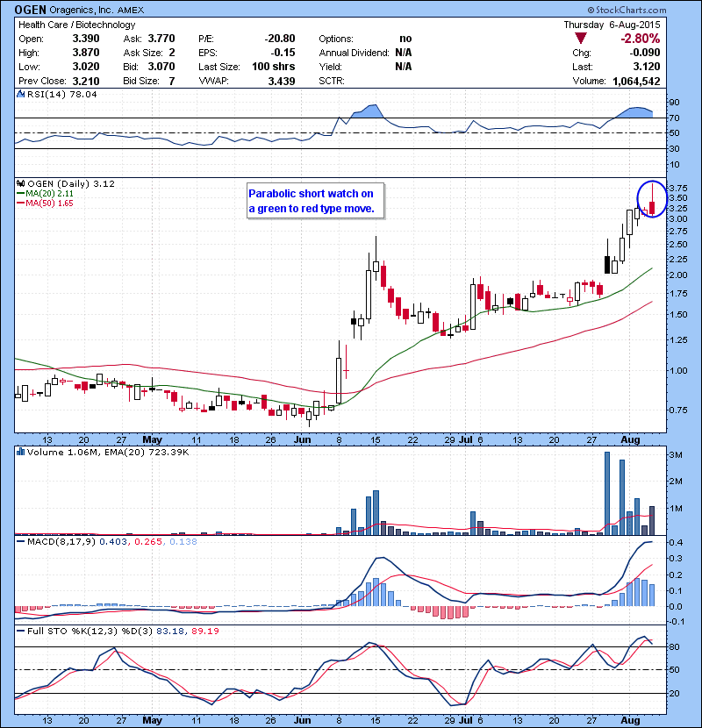Click the 80 level on stochastic axis
The width and height of the screenshot is (702, 728).
(674, 646)
